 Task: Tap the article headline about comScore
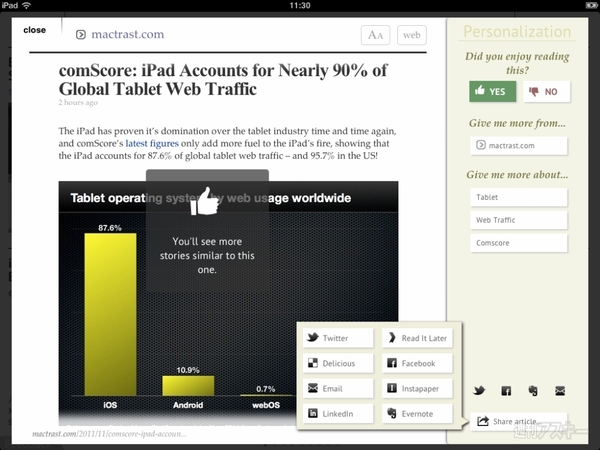click(x=223, y=80)
